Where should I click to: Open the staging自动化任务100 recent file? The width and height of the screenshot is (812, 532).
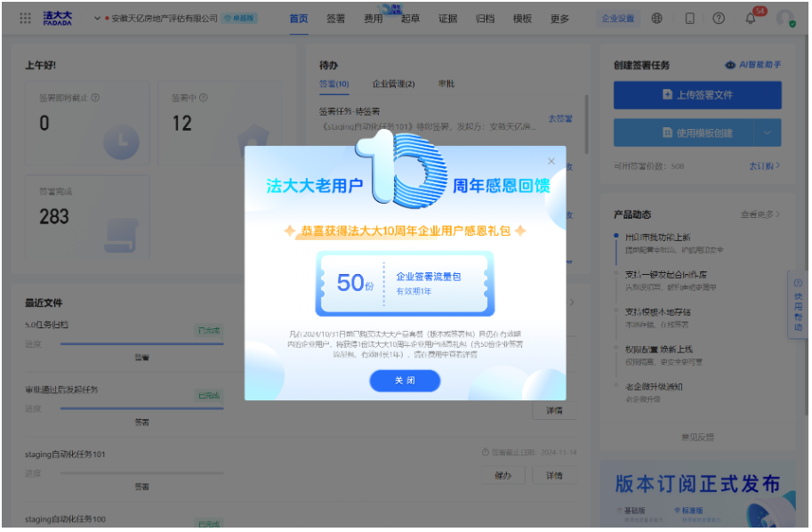[65, 520]
